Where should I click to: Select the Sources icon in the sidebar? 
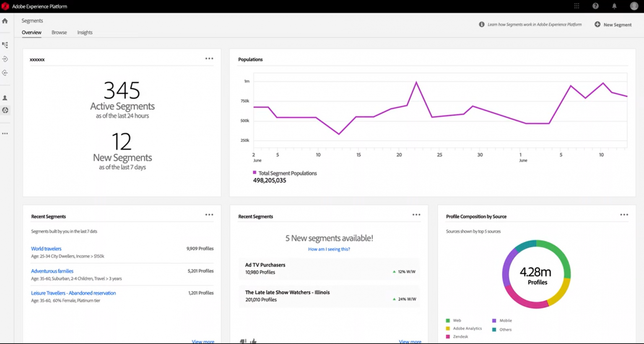point(5,59)
